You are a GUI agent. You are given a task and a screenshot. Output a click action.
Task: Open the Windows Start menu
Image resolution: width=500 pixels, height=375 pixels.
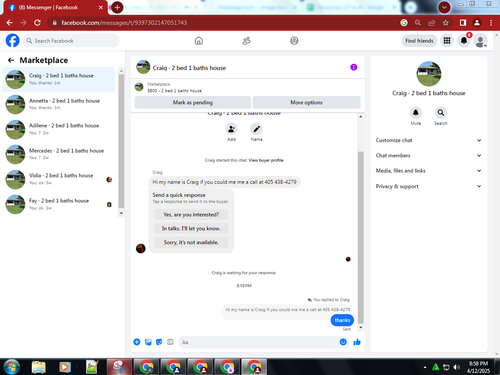coord(12,367)
